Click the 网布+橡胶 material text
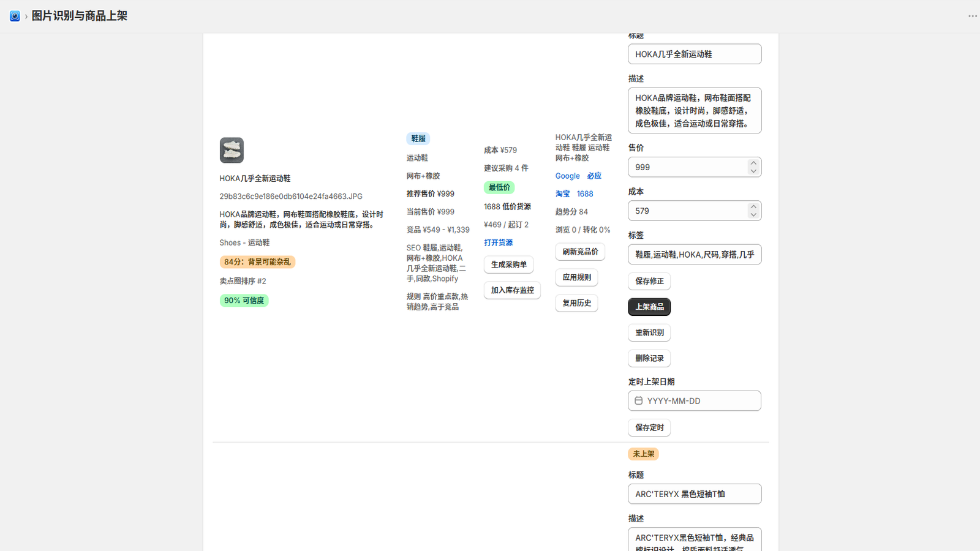This screenshot has height=551, width=980. 423,176
